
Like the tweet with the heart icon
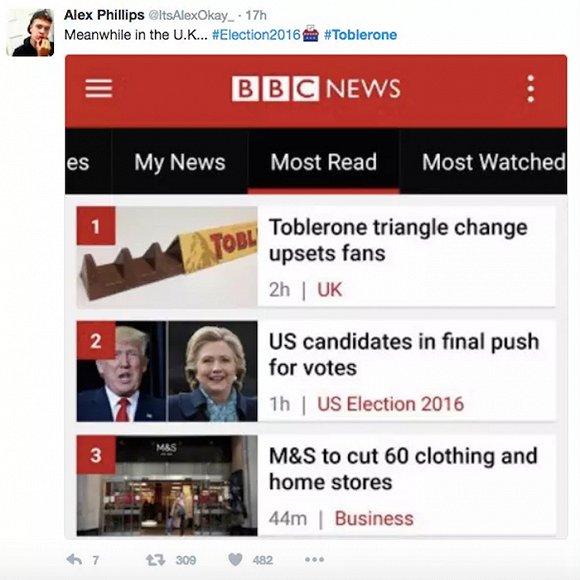235,559
